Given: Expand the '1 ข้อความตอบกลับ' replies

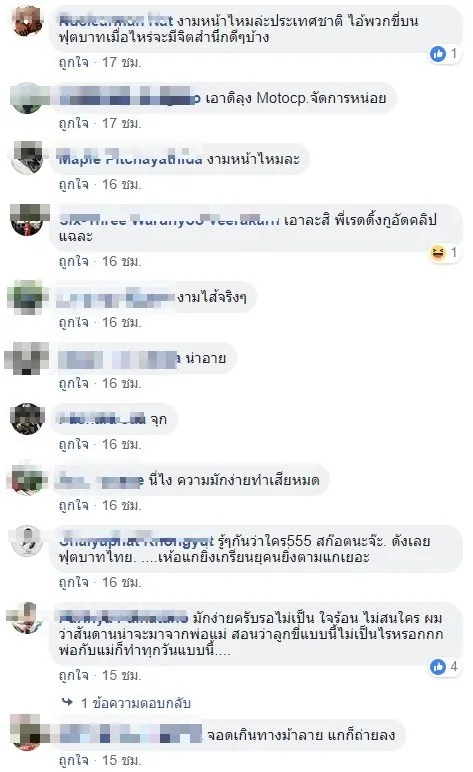Looking at the screenshot, I should pos(135,703).
